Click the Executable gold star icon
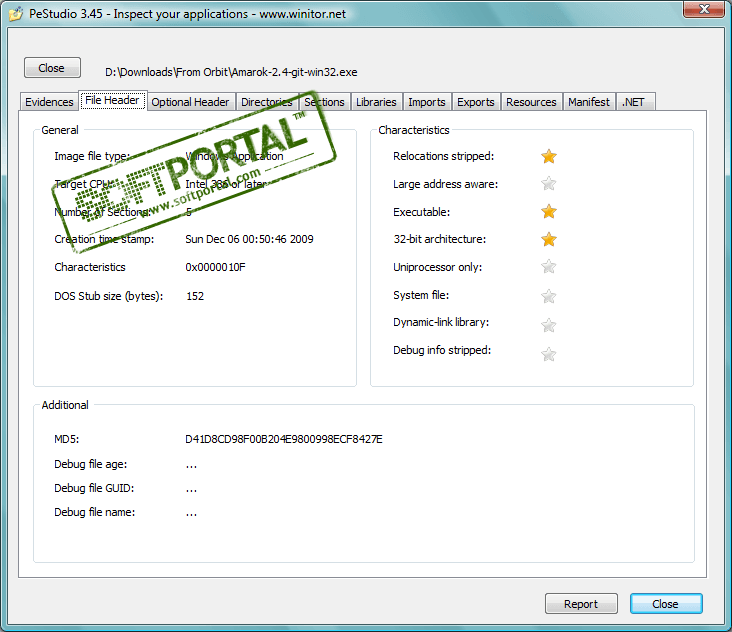The height and width of the screenshot is (632, 732). [x=549, y=211]
